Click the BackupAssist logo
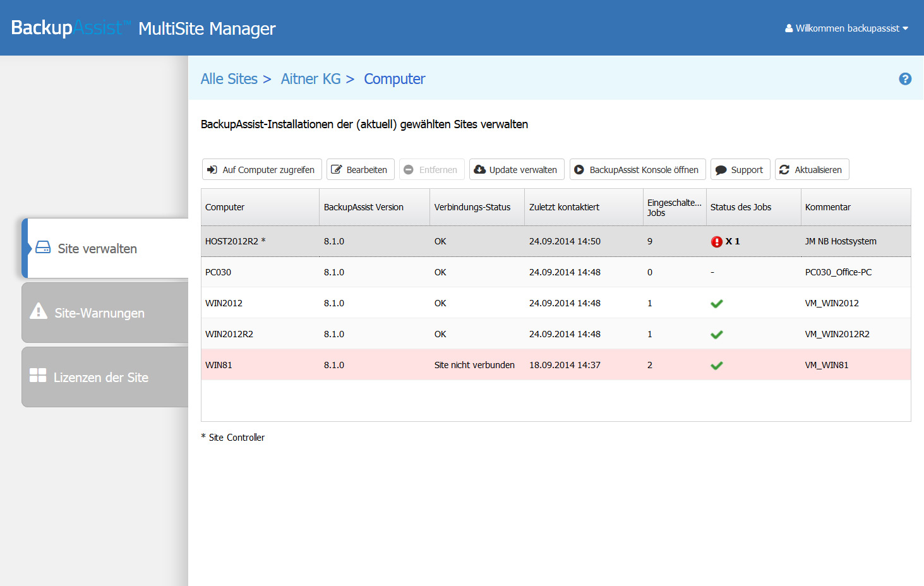Viewport: 924px width, 586px height. click(71, 28)
